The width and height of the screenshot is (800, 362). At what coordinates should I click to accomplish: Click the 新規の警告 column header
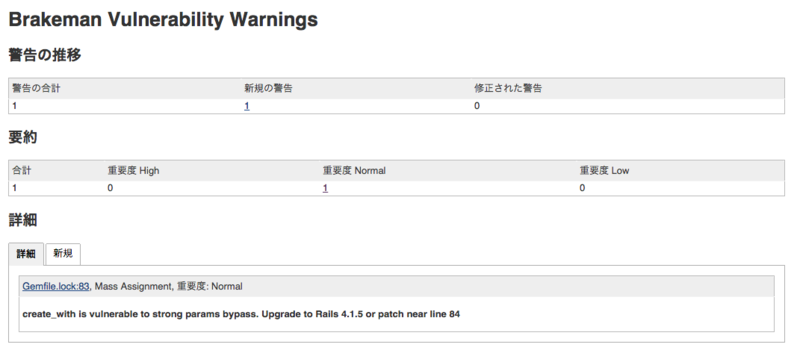pos(268,88)
